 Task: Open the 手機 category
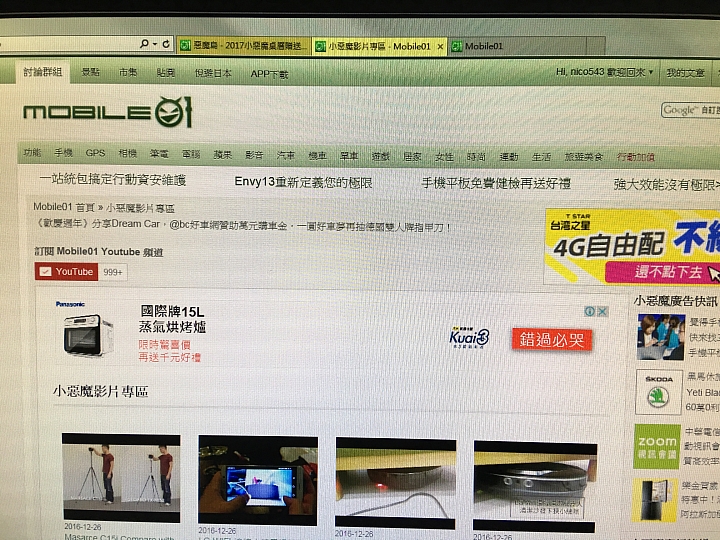pos(63,153)
